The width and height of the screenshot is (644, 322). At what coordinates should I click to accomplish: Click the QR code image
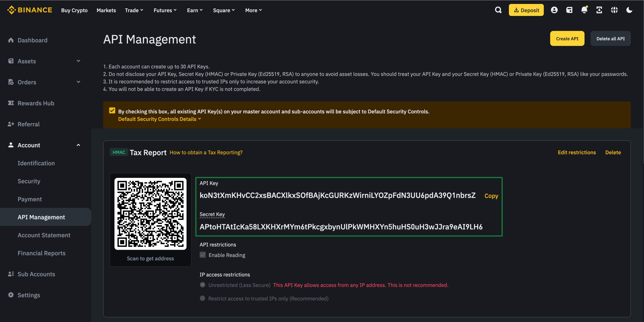pos(150,214)
